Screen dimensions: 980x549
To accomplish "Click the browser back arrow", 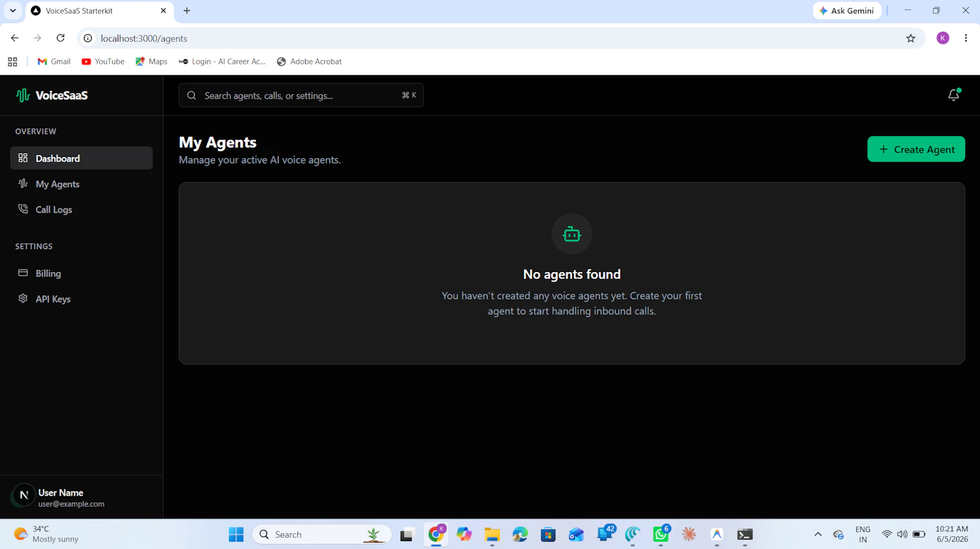I will (15, 38).
